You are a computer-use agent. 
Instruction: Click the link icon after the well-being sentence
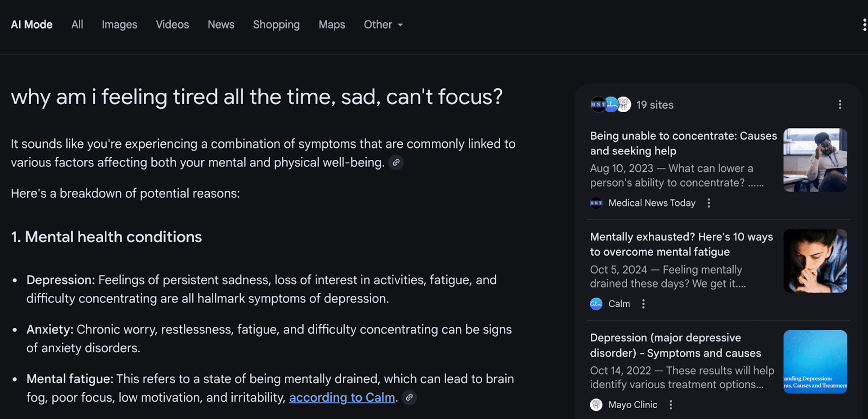pyautogui.click(x=396, y=163)
